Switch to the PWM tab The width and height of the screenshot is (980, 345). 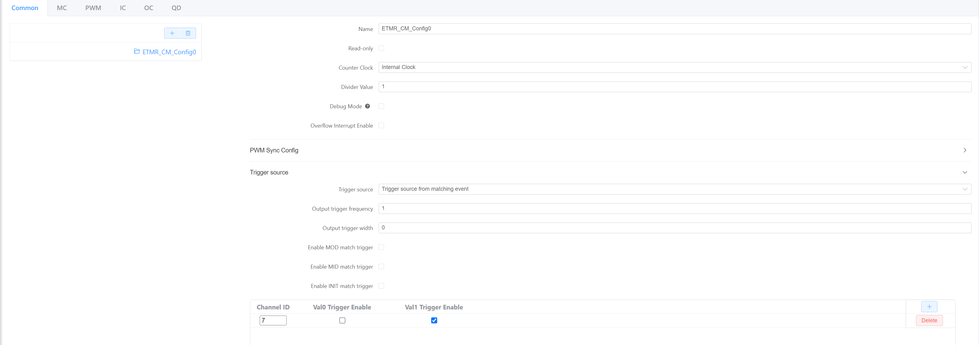(93, 8)
